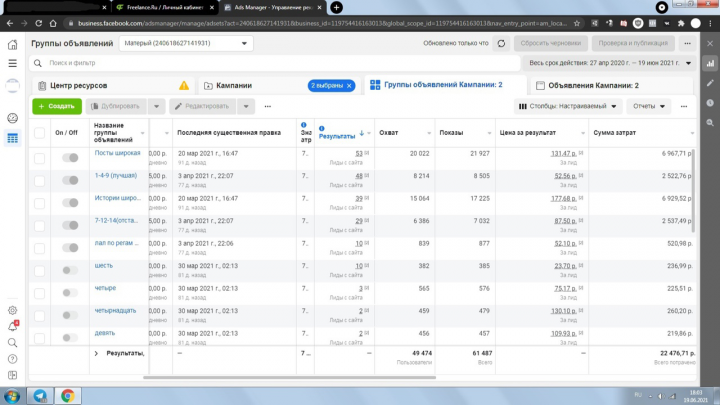The width and height of the screenshot is (720, 405).
Task: Open the account selector Матерый dropdown
Action: [x=186, y=43]
